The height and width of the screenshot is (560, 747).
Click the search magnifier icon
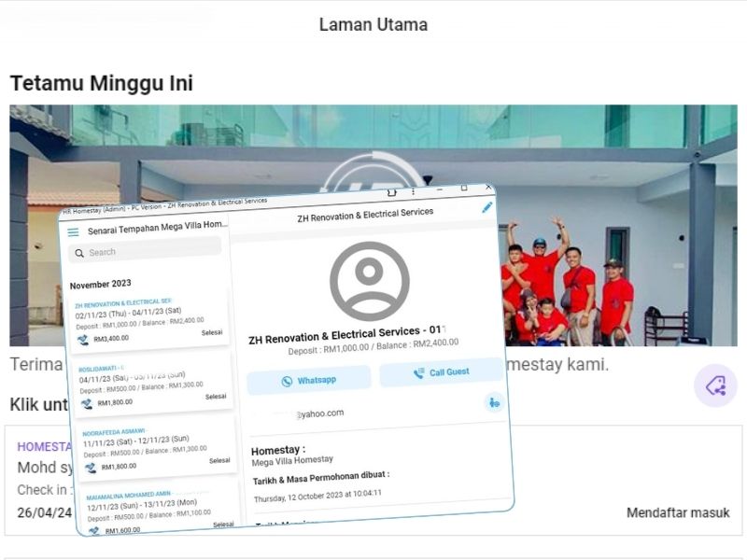tap(79, 253)
